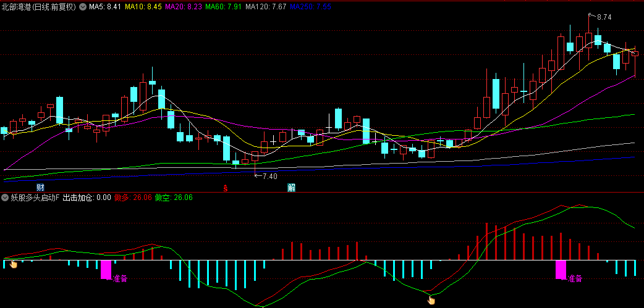Click the 北部湾港(日线.前复权) chart title

pos(39,7)
